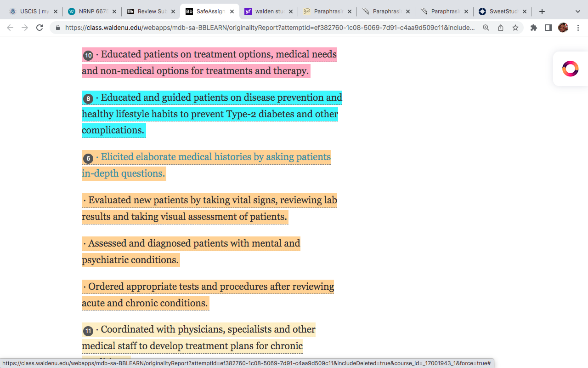Click highlighted 'Evaluated new patients by taking vital signs'

pos(209,208)
